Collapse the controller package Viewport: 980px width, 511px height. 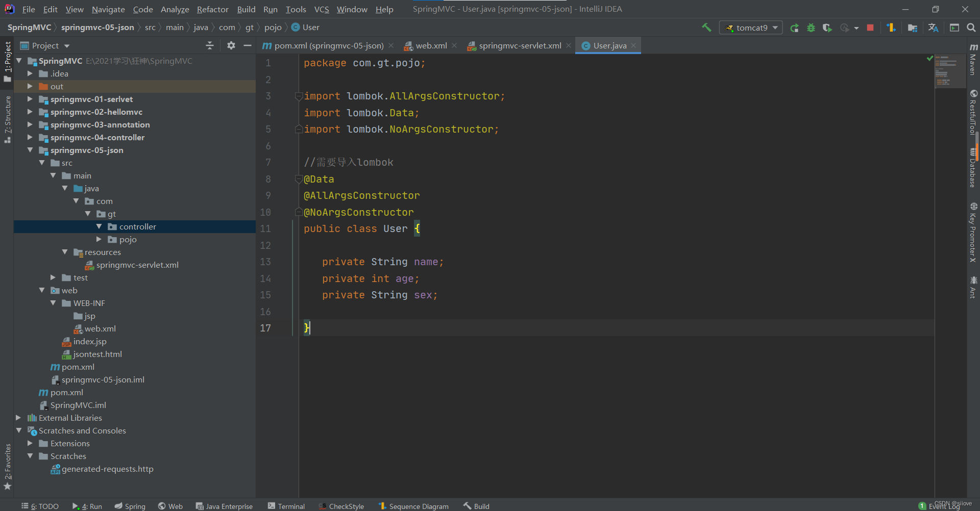(99, 226)
